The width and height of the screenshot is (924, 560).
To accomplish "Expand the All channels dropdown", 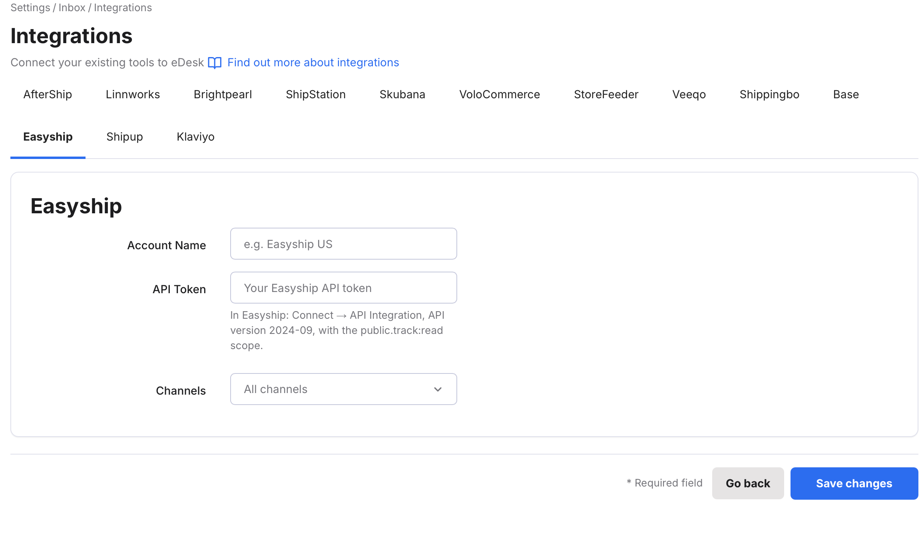I will point(344,389).
